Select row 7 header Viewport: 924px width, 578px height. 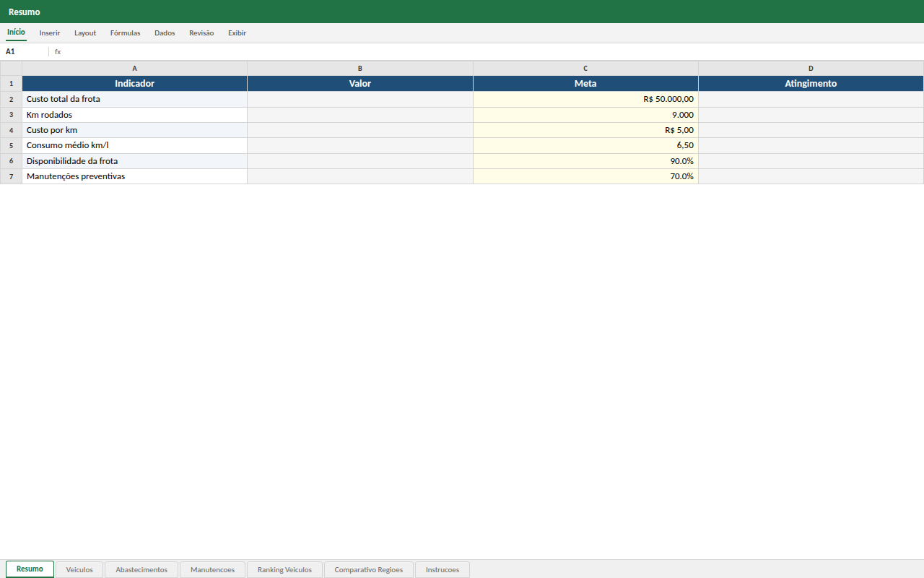click(x=11, y=176)
